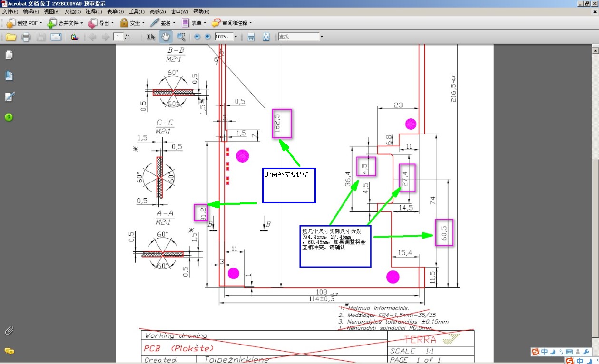Image resolution: width=599 pixels, height=364 pixels.
Task: Open the 视图(V) menu
Action: point(52,11)
